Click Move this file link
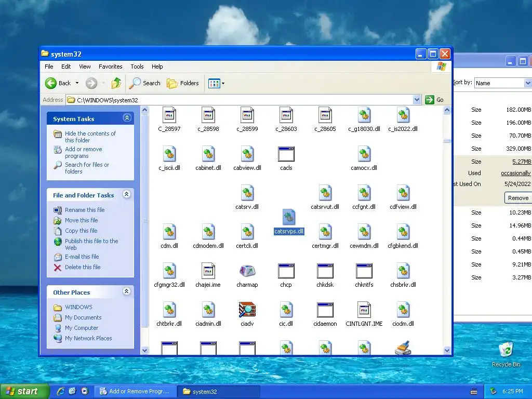The width and height of the screenshot is (532, 399). 82,220
